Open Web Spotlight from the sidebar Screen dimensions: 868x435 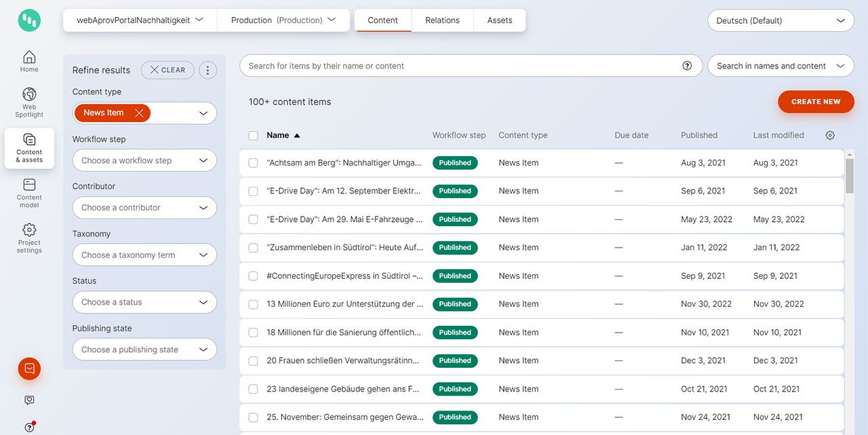[29, 102]
